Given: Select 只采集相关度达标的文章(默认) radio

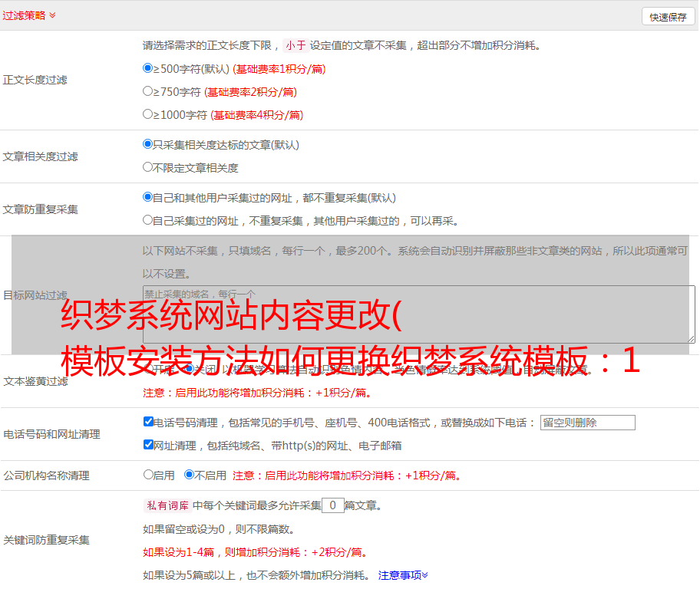Looking at the screenshot, I should pyautogui.click(x=147, y=143).
